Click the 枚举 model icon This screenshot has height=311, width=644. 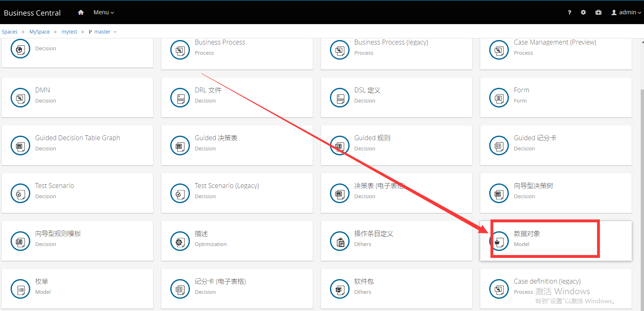pos(20,289)
